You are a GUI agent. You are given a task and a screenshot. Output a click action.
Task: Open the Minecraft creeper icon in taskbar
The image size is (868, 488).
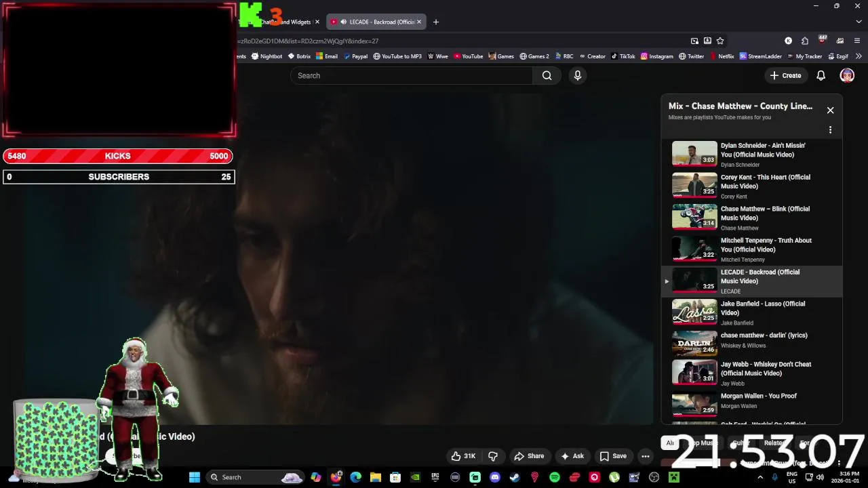pyautogui.click(x=674, y=477)
